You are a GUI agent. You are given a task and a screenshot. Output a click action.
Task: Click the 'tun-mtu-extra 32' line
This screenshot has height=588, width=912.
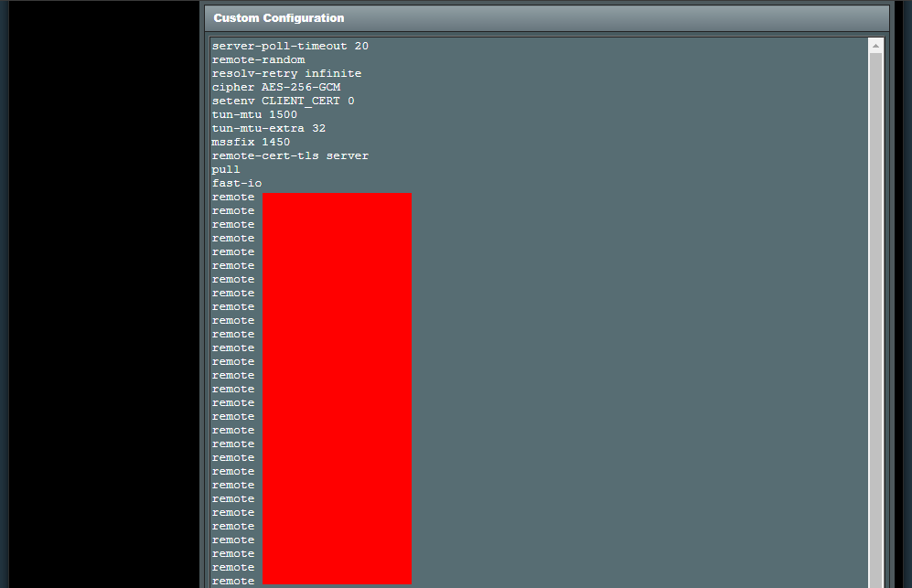[269, 128]
